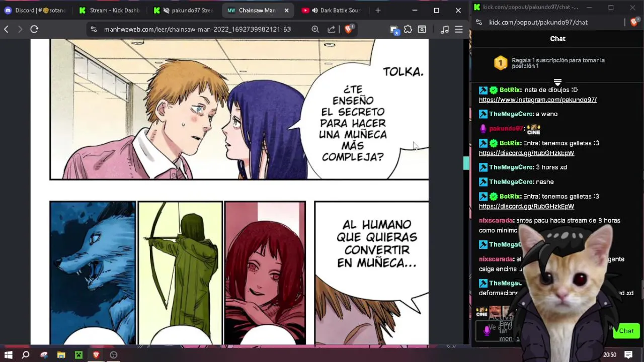Click the Brave icon in the taskbar
Image resolution: width=644 pixels, height=362 pixels.
pyautogui.click(x=96, y=354)
